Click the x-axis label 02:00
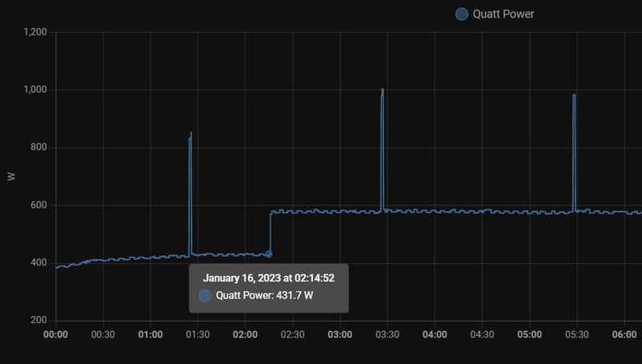 (x=246, y=334)
